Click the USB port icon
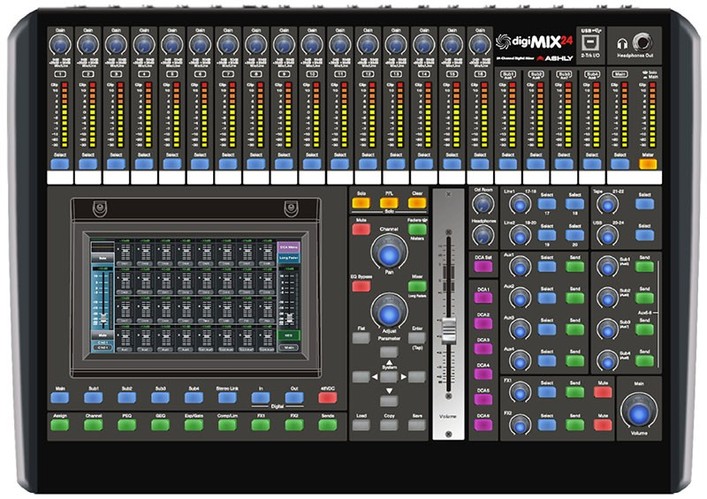Screen dimensions: 707x499 [589, 43]
